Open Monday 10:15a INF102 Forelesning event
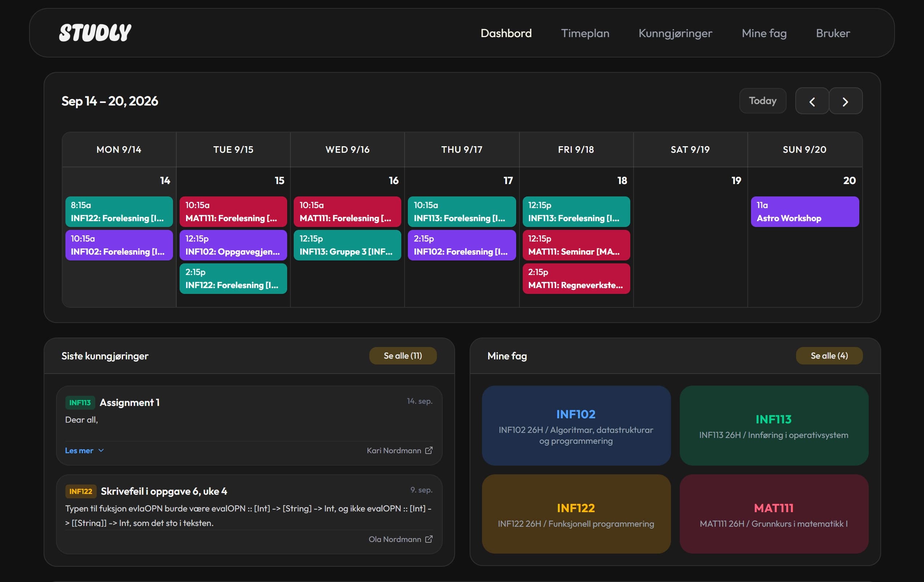 119,245
